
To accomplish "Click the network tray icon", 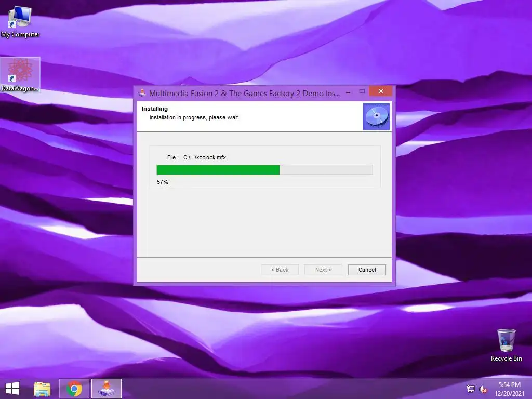I will (x=470, y=389).
